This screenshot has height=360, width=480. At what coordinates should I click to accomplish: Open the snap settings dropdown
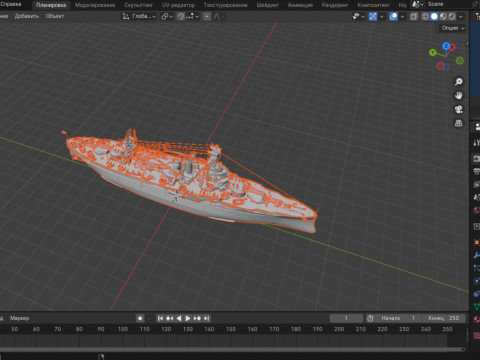click(x=192, y=16)
